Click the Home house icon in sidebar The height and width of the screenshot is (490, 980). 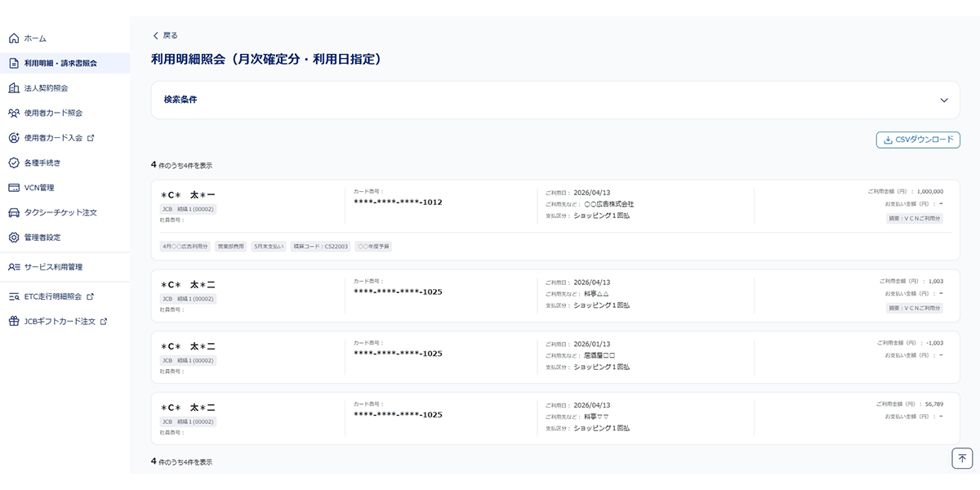pos(13,38)
